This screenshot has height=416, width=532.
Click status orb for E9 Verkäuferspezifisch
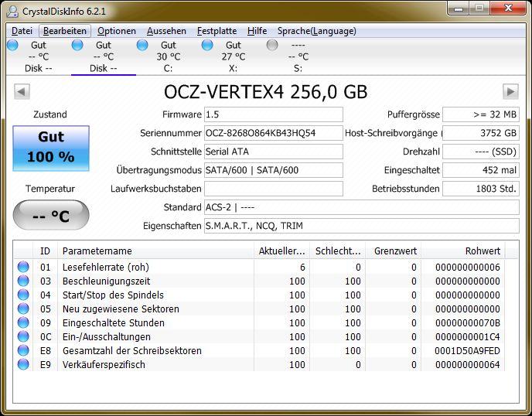tap(23, 364)
